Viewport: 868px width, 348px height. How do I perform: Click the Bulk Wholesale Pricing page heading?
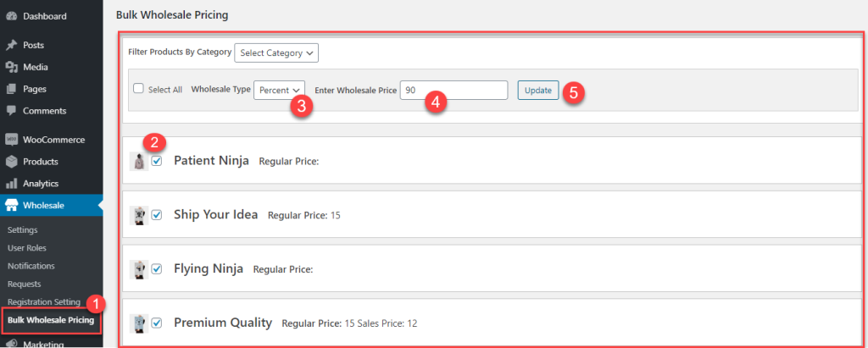172,15
